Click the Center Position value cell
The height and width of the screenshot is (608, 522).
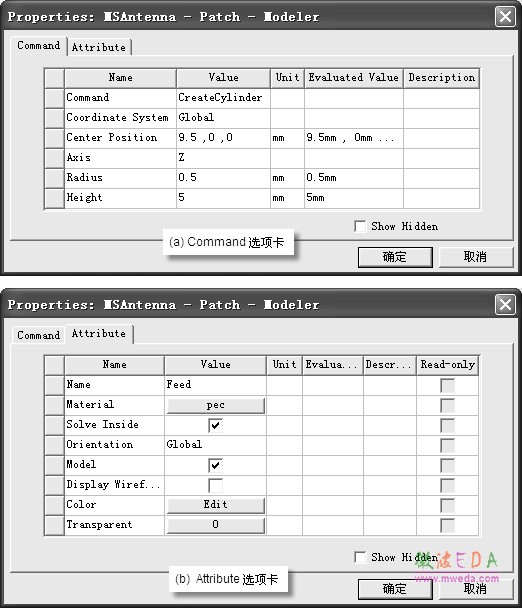(223, 138)
